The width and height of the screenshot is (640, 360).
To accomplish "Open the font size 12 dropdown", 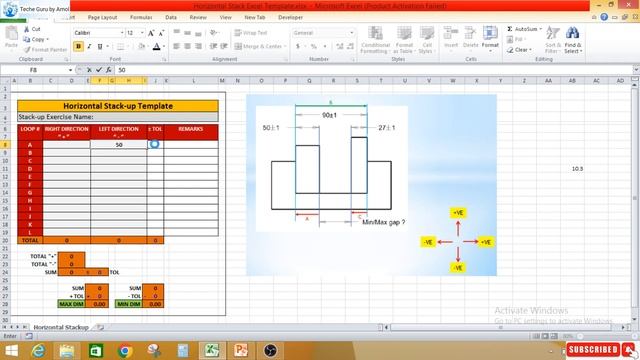I will (142, 33).
